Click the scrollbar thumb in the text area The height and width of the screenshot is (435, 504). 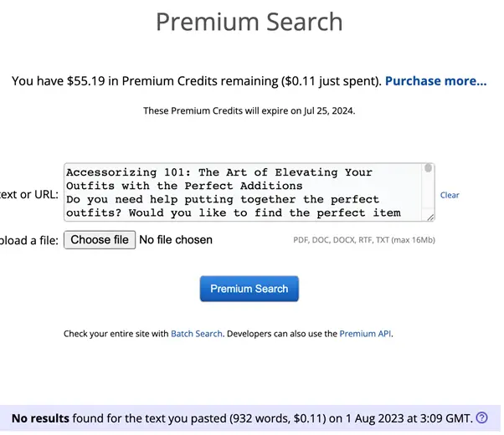(428, 167)
